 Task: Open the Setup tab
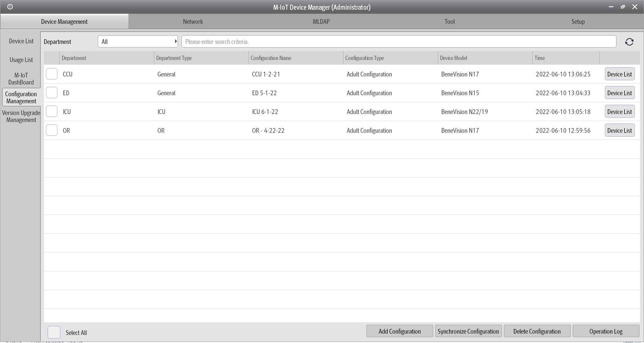click(578, 21)
